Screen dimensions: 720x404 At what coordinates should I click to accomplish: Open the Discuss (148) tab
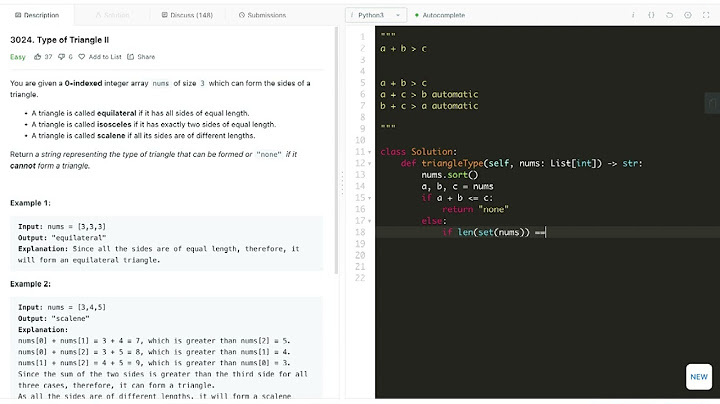187,15
